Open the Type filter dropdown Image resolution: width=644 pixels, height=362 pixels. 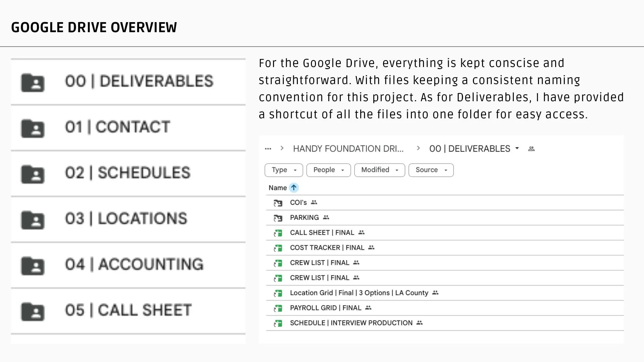point(284,170)
